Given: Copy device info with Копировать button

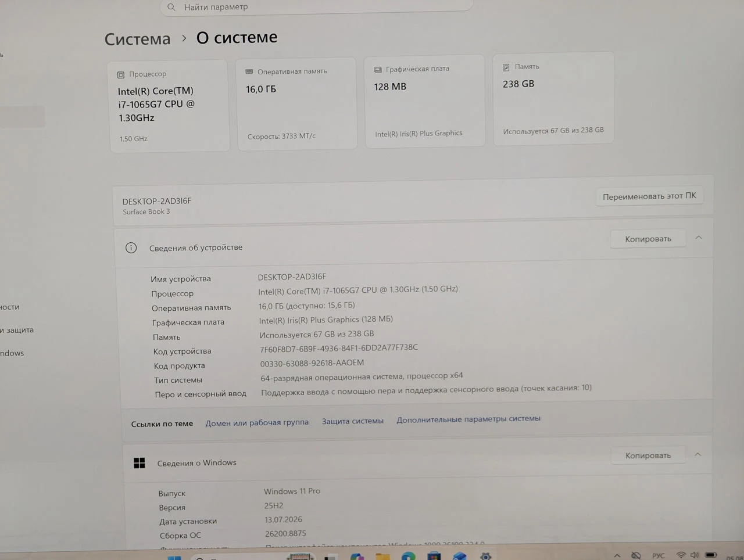Looking at the screenshot, I should 648,239.
